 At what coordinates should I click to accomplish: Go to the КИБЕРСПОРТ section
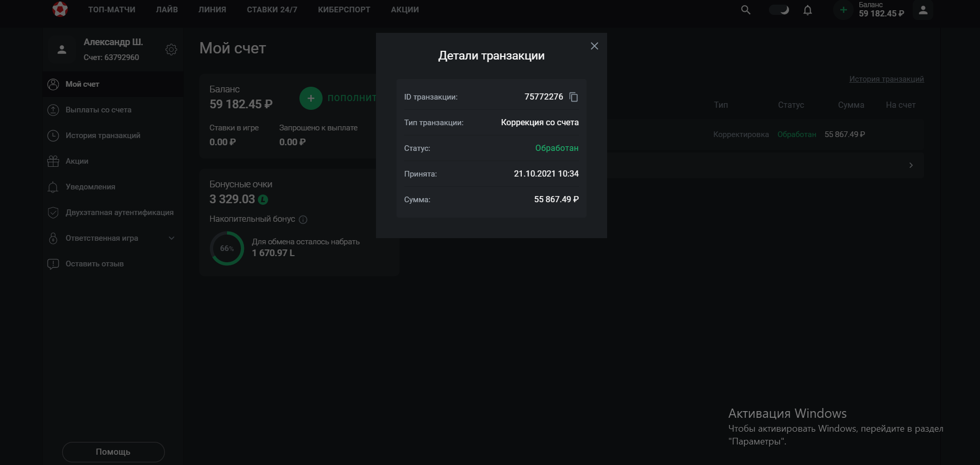[344, 10]
